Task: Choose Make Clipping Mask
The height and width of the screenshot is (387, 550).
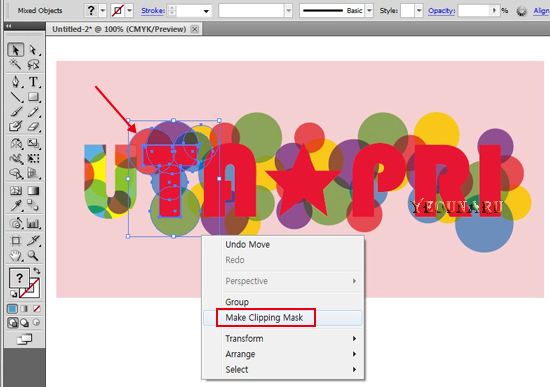Action: click(283, 318)
